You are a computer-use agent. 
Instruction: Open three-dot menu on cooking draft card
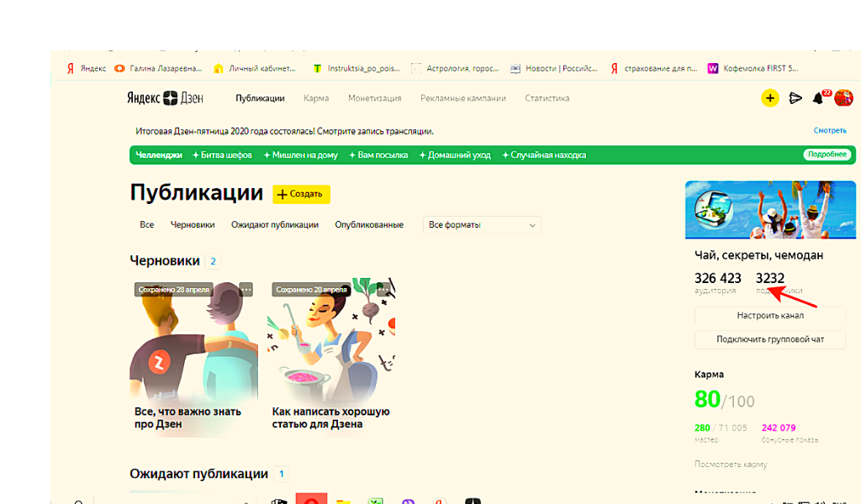pyautogui.click(x=383, y=290)
